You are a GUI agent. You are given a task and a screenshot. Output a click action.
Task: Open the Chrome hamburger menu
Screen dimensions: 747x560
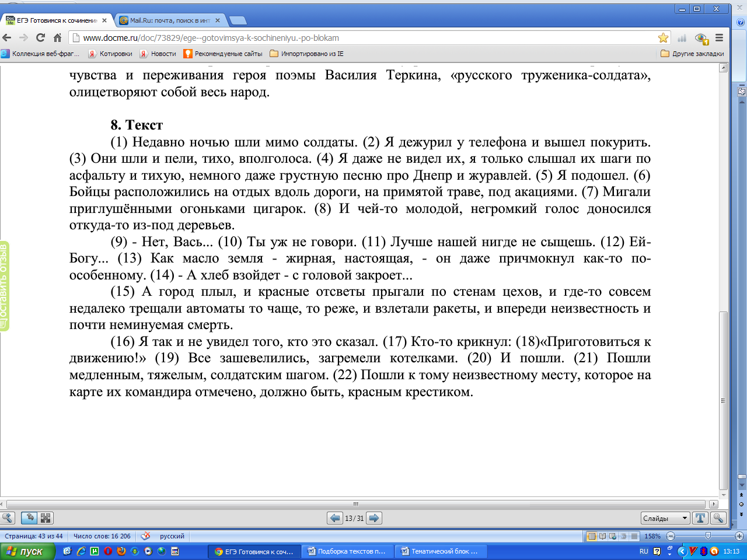click(x=719, y=38)
